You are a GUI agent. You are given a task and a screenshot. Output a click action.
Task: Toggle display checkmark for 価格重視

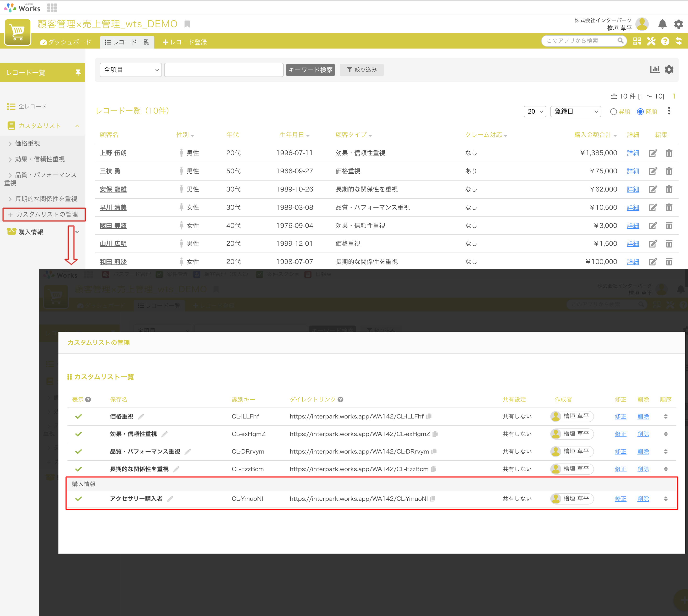tap(78, 416)
